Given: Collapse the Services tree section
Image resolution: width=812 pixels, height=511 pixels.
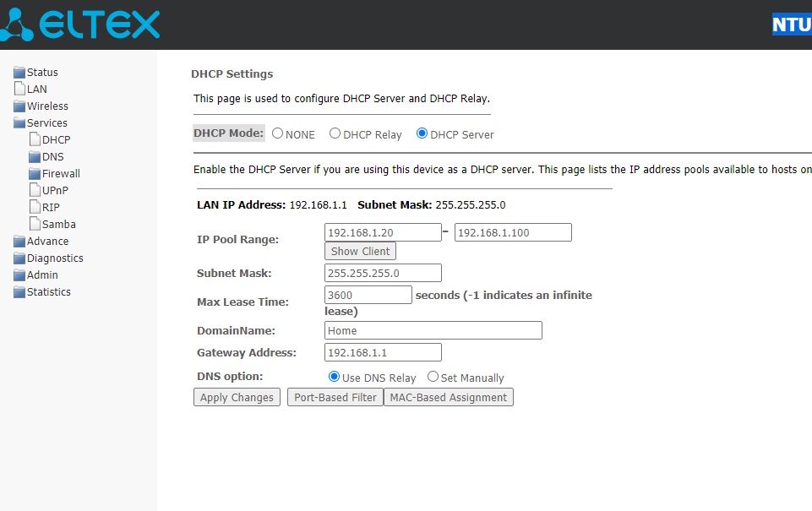Looking at the screenshot, I should click(46, 123).
